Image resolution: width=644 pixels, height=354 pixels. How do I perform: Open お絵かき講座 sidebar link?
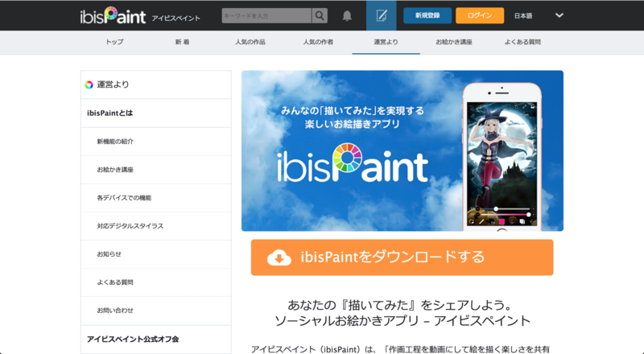[x=156, y=170]
